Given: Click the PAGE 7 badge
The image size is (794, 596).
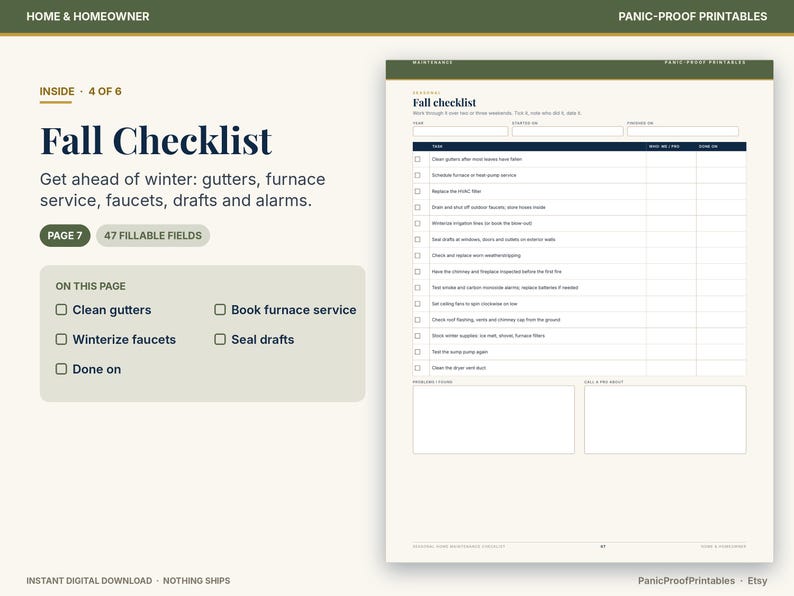Looking at the screenshot, I should coord(65,235).
